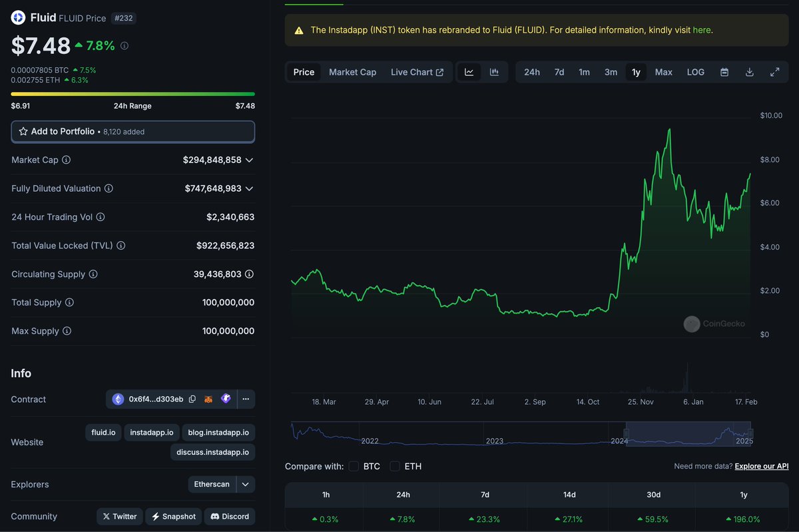Screen dimensions: 799x532
Task: Click the #232 rank badge
Action: (123, 18)
